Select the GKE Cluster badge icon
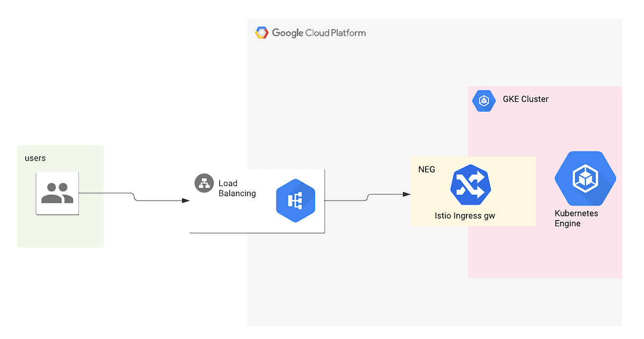This screenshot has width=644, height=339. [484, 100]
